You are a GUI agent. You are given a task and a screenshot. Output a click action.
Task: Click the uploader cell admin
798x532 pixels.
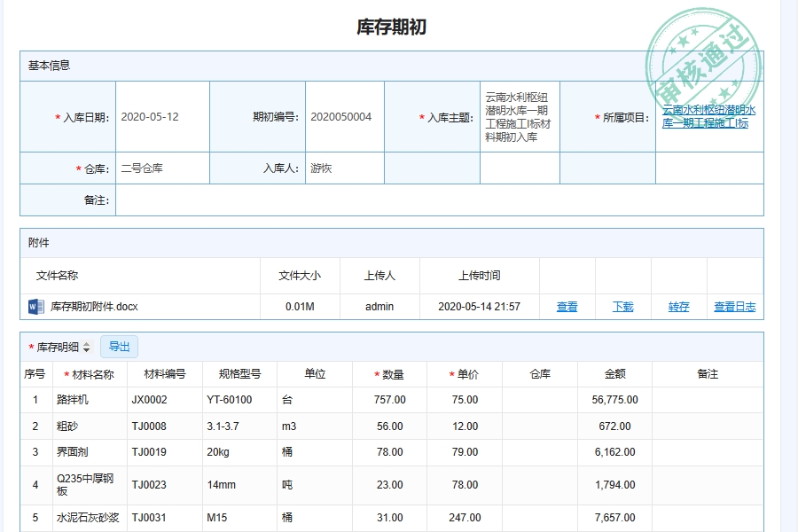(x=379, y=307)
